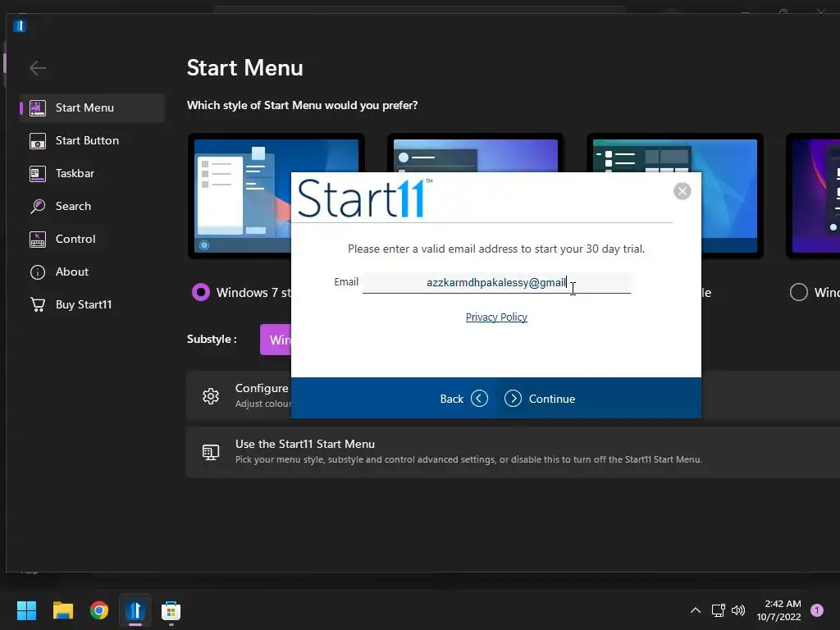Click the Continue circled arrow icon
The image size is (840, 630).
click(513, 399)
